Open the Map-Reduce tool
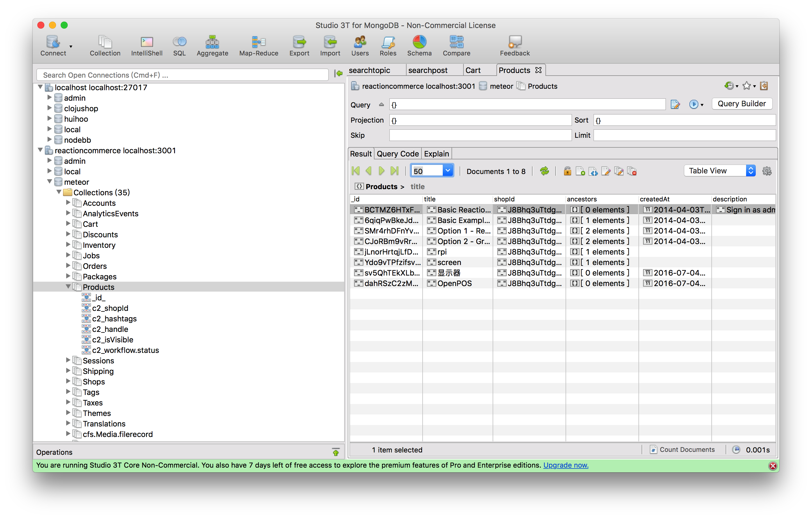 pos(259,46)
